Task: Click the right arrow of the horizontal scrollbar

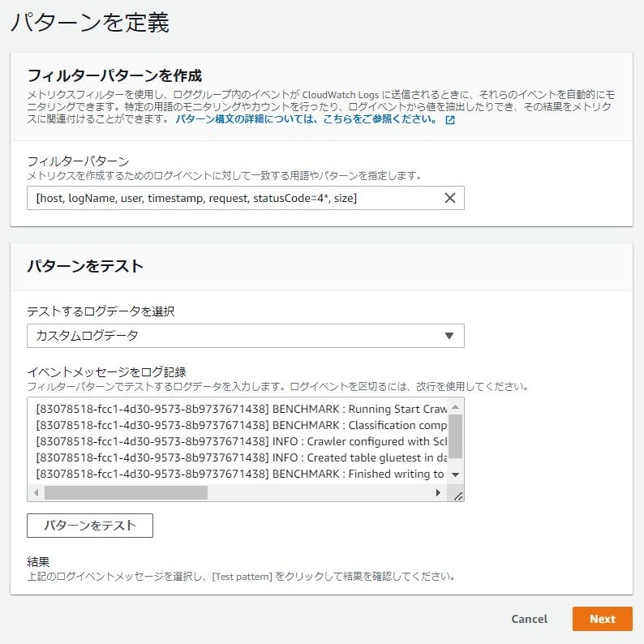Action: [438, 492]
